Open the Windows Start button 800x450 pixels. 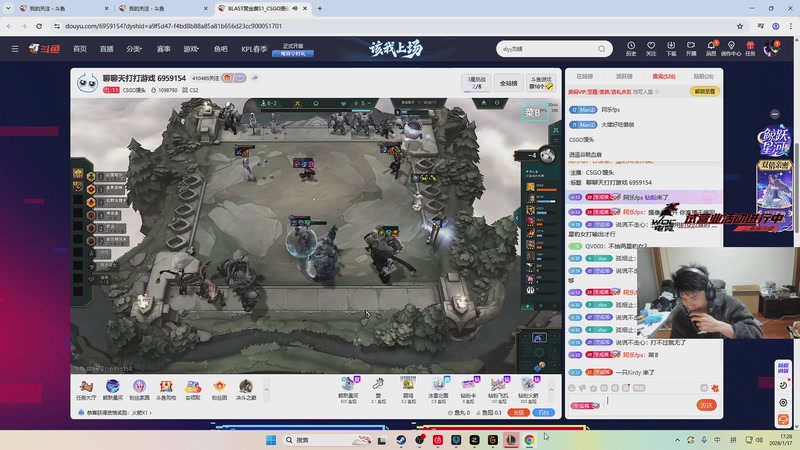tap(271, 440)
